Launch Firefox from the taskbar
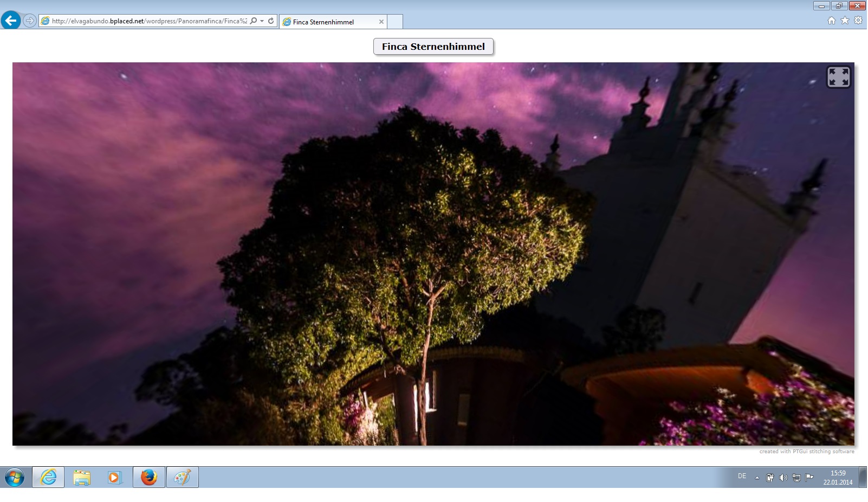The image size is (868, 502). [148, 477]
